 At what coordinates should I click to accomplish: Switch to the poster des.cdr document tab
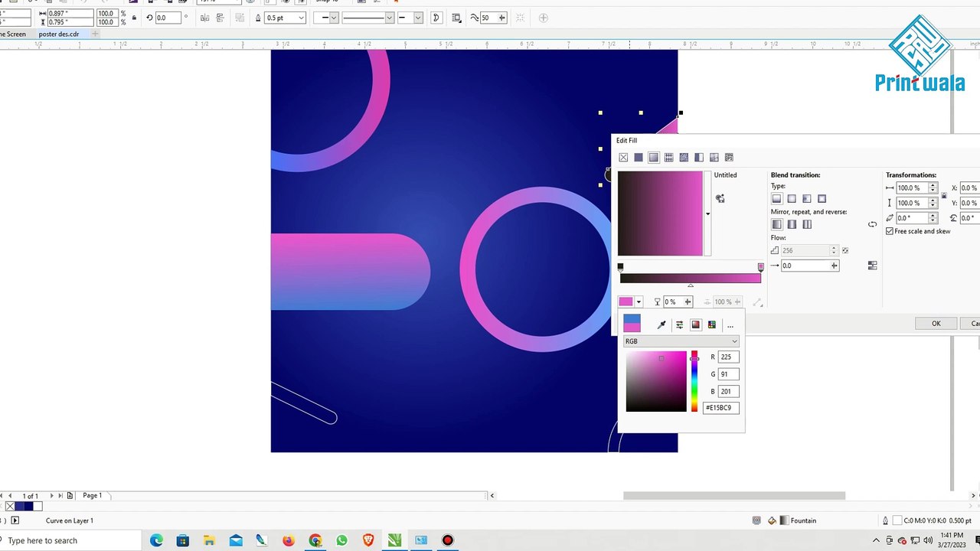(59, 34)
